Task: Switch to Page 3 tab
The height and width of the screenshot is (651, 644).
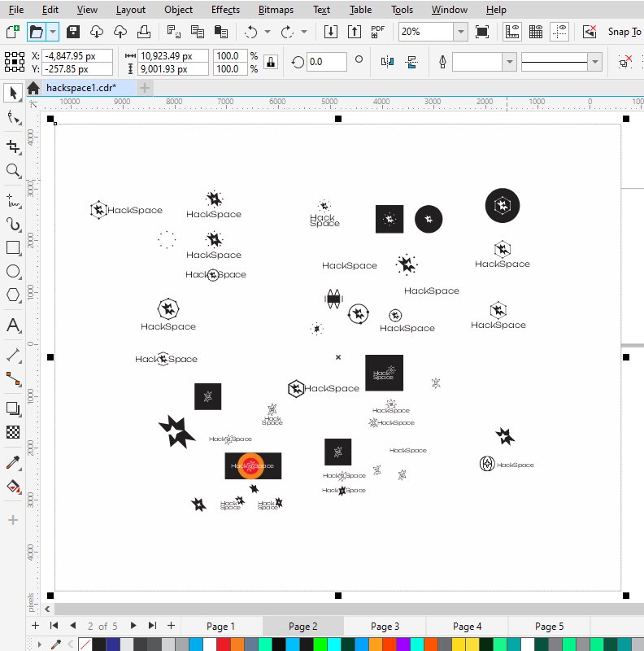Action: pos(385,626)
